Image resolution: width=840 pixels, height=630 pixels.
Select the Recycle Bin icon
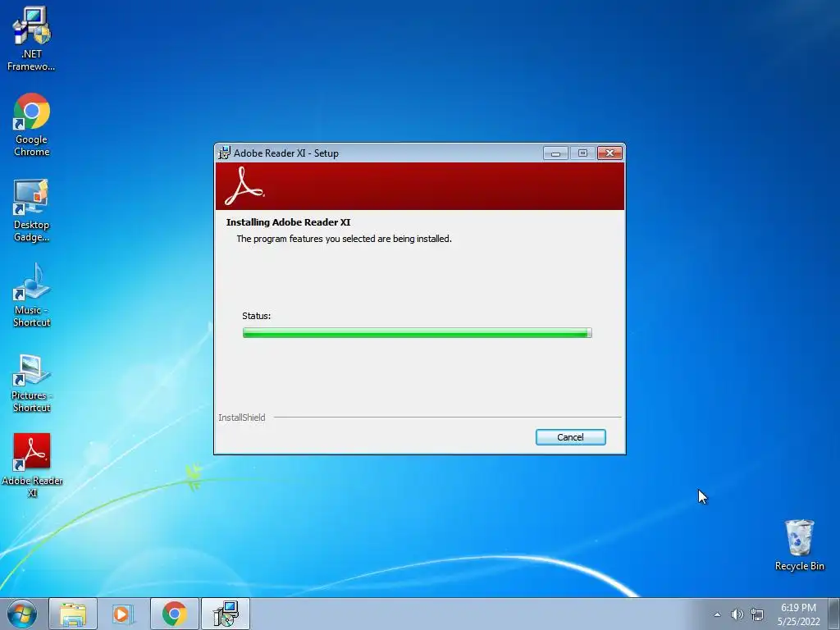(799, 545)
